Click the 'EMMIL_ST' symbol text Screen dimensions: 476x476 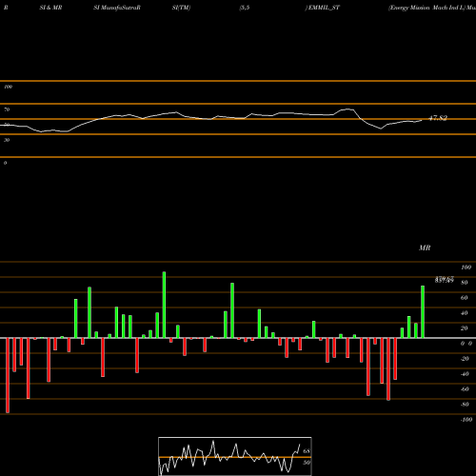click(324, 8)
